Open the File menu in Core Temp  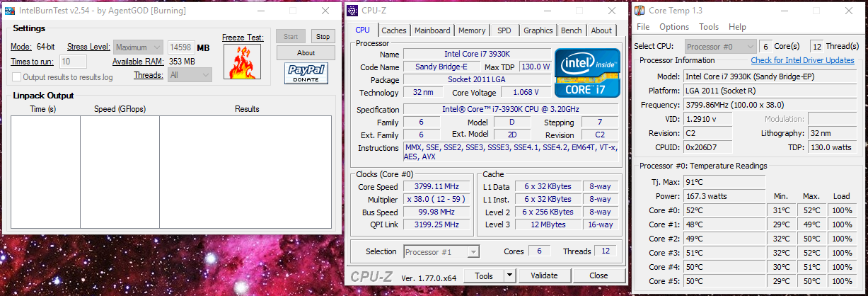coord(643,27)
